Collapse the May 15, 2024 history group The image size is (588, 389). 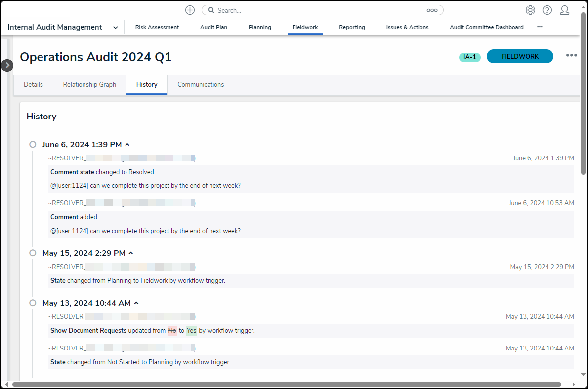pos(131,253)
